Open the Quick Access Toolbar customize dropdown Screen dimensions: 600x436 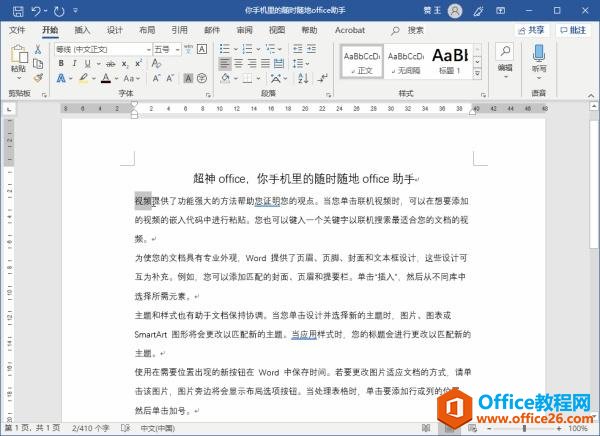pyautogui.click(x=75, y=11)
